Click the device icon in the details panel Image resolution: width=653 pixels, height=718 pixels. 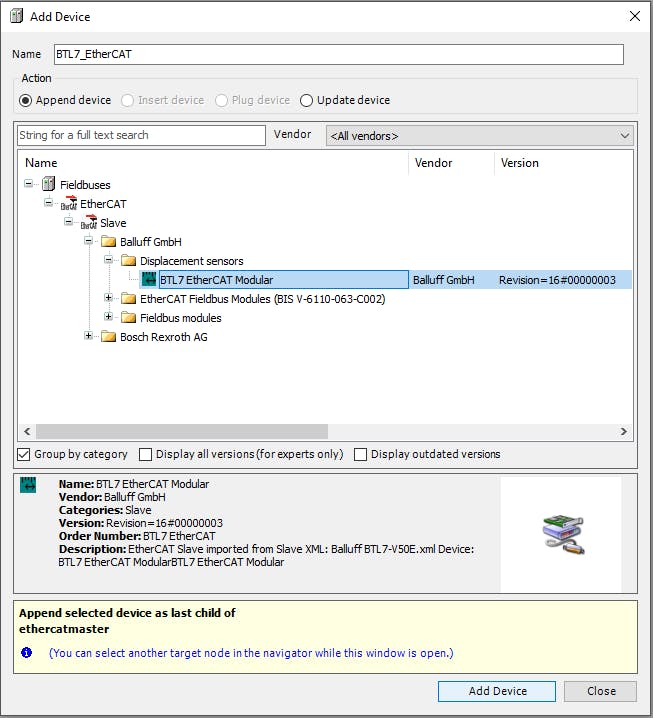coord(28,485)
